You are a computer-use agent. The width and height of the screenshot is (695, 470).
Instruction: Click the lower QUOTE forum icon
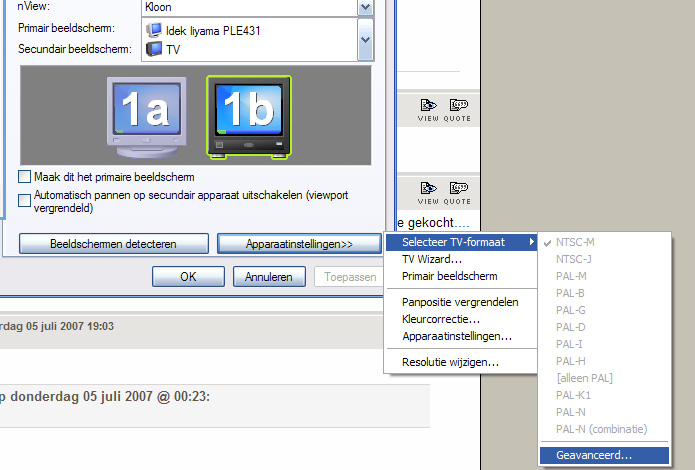pyautogui.click(x=457, y=193)
